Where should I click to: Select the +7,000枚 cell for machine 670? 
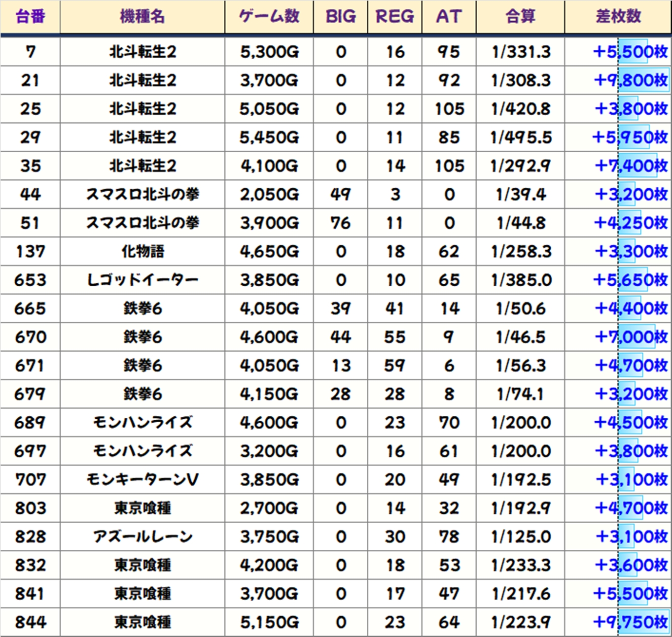point(631,337)
